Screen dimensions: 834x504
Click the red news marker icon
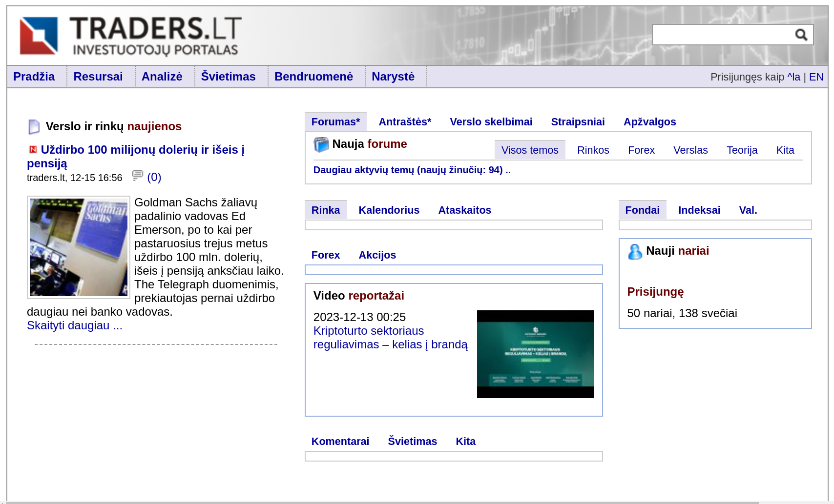(x=33, y=150)
